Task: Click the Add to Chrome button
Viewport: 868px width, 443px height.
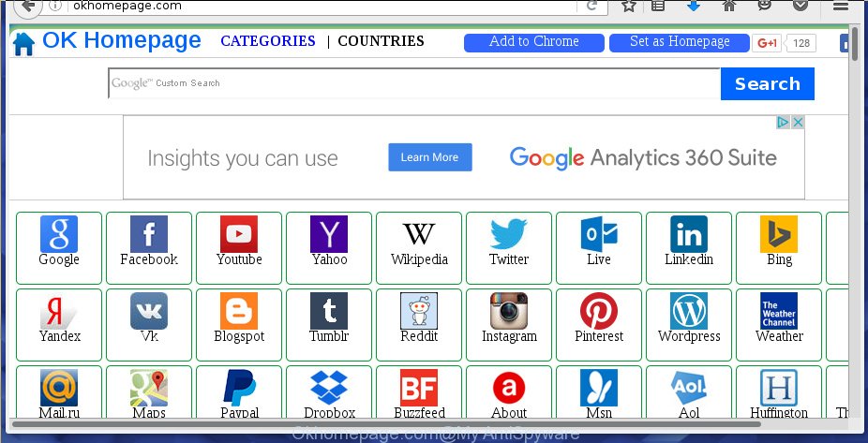Action: pyautogui.click(x=534, y=42)
